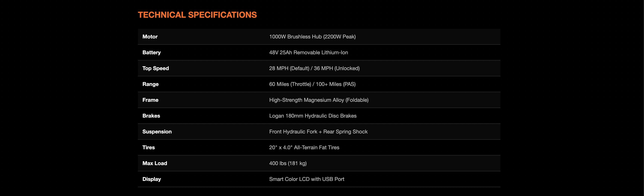Image resolution: width=644 pixels, height=196 pixels.
Task: Click the Motor row label
Action: (x=150, y=37)
